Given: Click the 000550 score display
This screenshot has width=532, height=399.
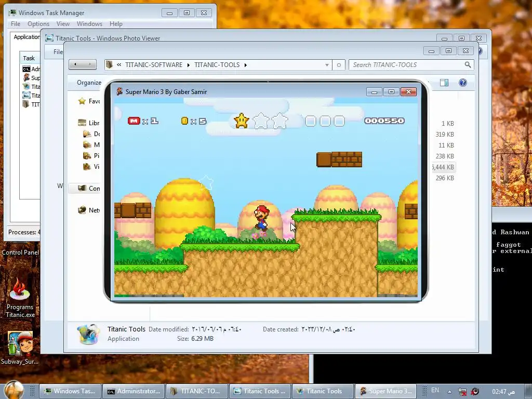Looking at the screenshot, I should [384, 121].
